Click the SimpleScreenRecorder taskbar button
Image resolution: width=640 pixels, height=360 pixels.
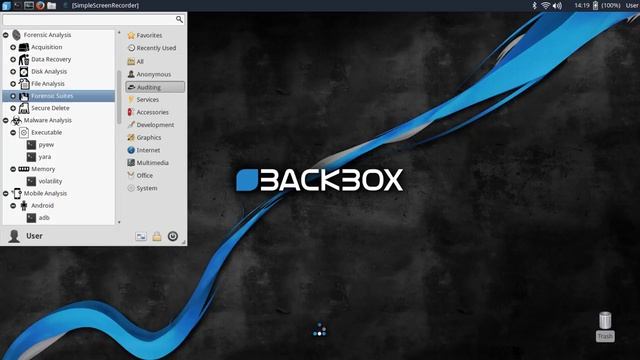point(102,5)
